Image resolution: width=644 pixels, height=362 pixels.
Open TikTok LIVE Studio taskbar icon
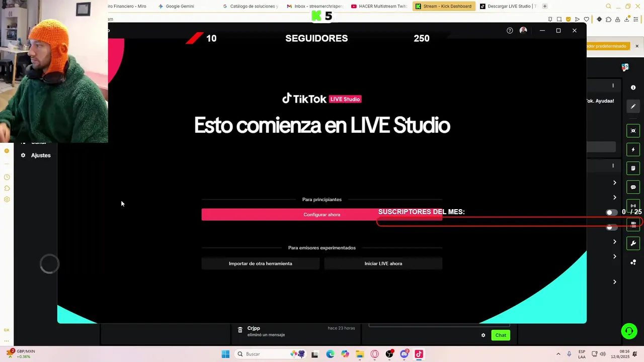coord(419,354)
